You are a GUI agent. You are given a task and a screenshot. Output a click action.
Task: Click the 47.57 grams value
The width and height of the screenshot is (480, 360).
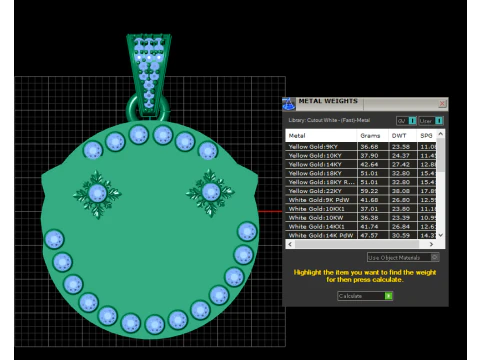click(x=369, y=235)
